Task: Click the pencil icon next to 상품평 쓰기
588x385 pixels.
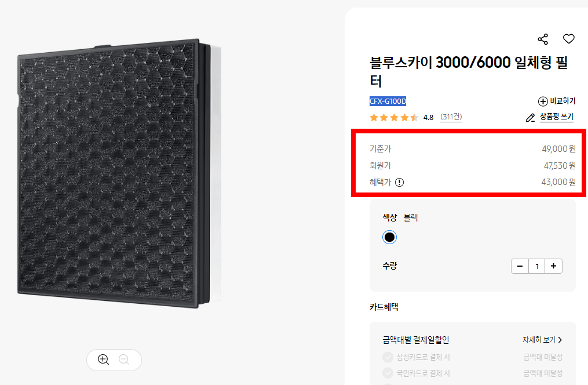Action: (529, 117)
